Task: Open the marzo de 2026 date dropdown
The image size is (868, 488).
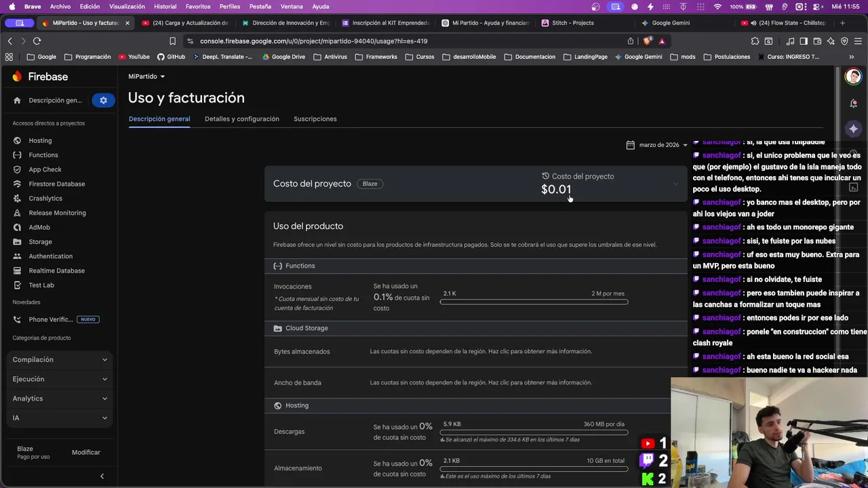Action: [656, 144]
